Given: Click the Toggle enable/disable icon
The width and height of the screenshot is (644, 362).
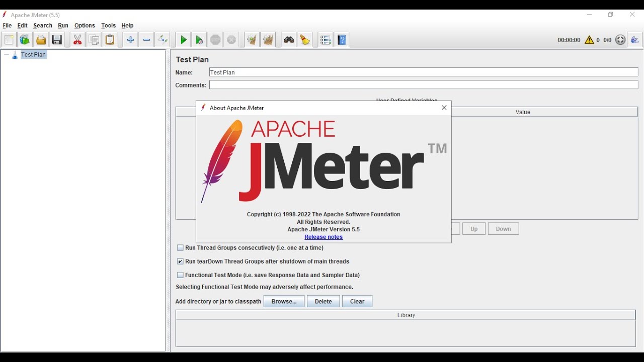Looking at the screenshot, I should click(x=163, y=40).
